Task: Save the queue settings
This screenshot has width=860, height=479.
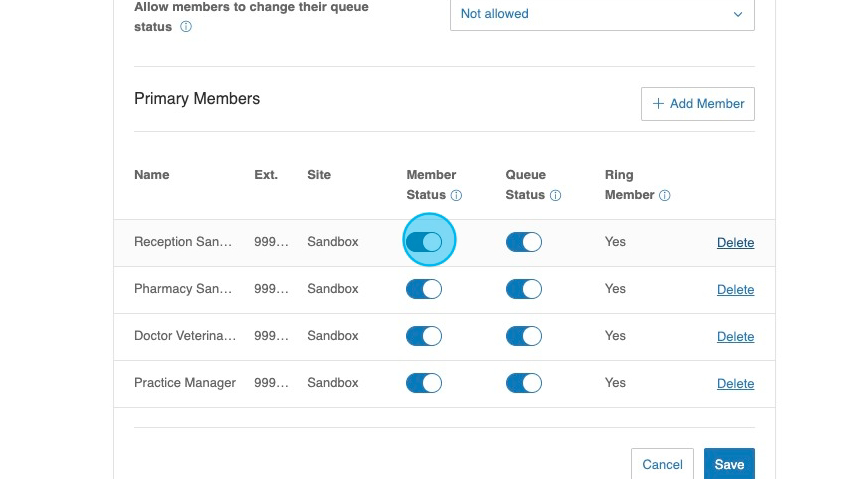Action: [729, 464]
